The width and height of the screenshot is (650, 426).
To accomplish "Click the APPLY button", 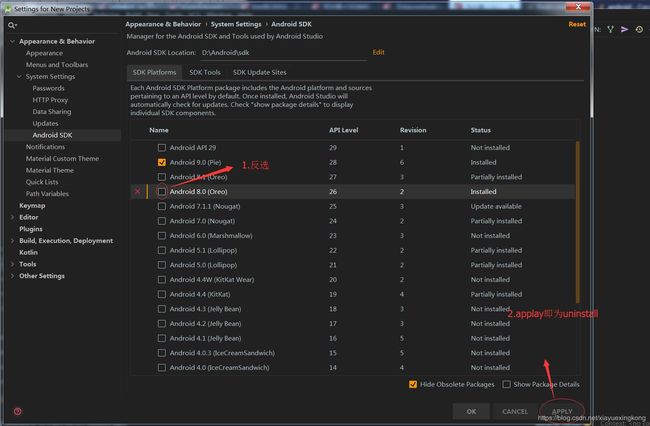I will (562, 411).
